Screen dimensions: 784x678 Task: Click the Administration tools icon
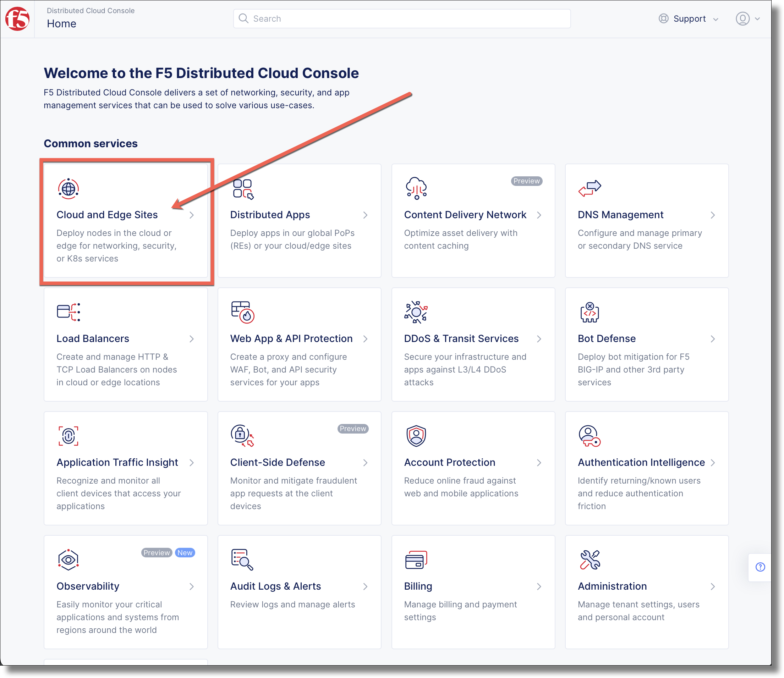[590, 560]
